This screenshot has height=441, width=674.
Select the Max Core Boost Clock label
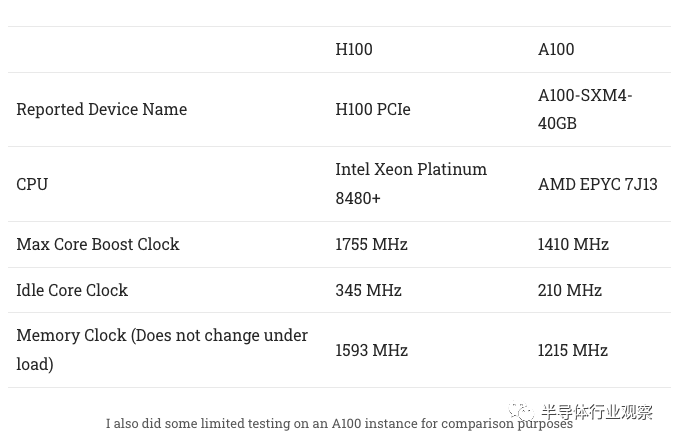(x=98, y=244)
